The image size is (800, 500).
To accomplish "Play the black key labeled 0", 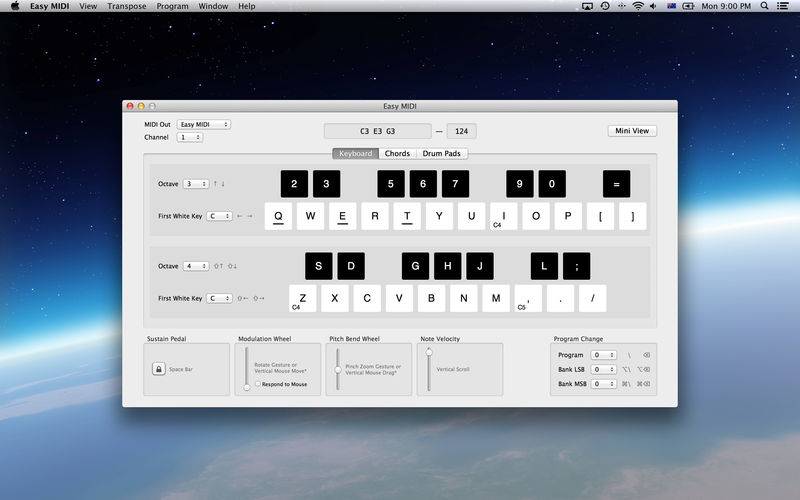I will coord(552,184).
